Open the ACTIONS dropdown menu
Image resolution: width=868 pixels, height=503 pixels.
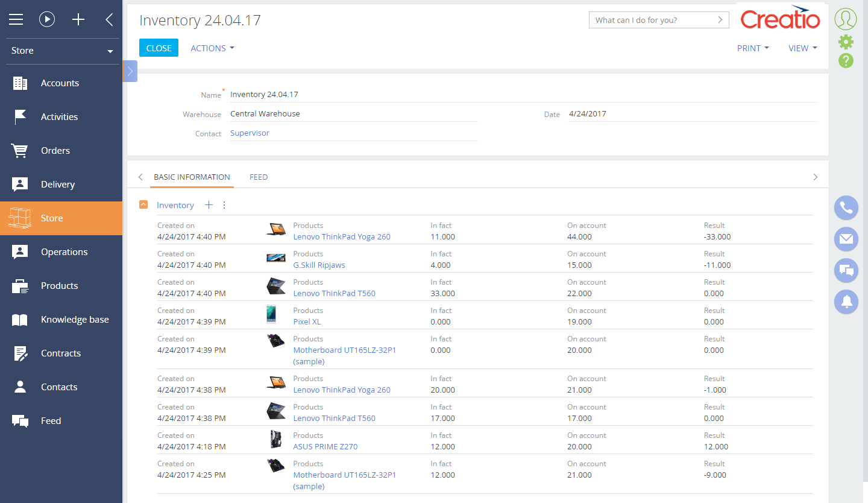[212, 48]
